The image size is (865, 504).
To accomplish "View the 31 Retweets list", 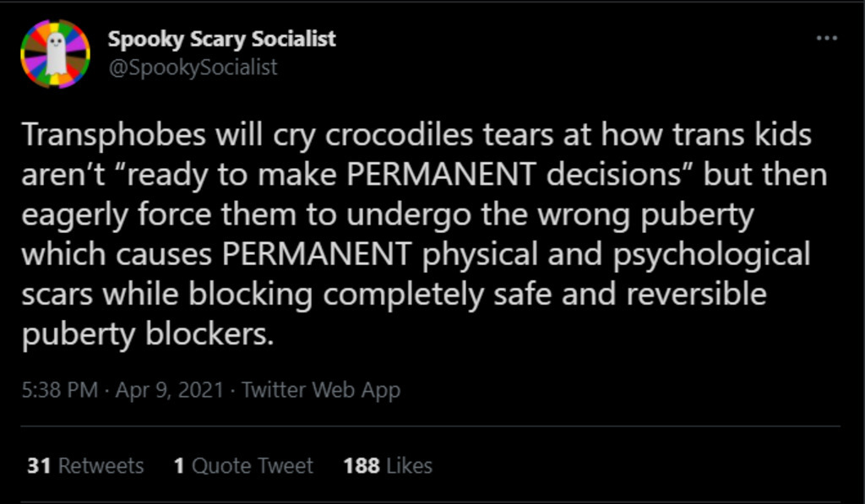I will coord(85,465).
